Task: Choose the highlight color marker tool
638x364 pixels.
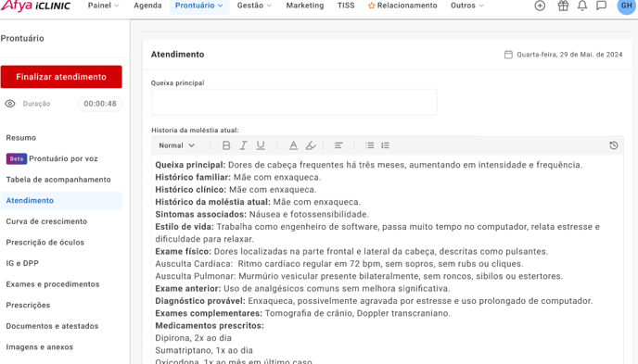Action: coord(311,145)
